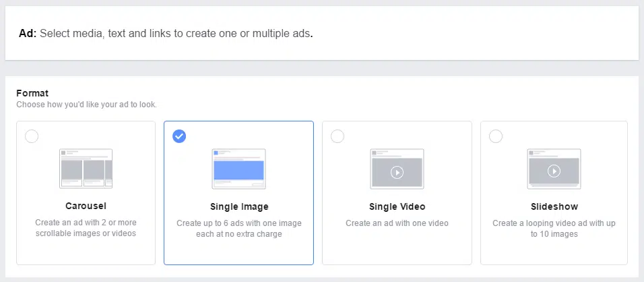Click the Single Image preview icon
The image size is (644, 282).
[x=238, y=169]
